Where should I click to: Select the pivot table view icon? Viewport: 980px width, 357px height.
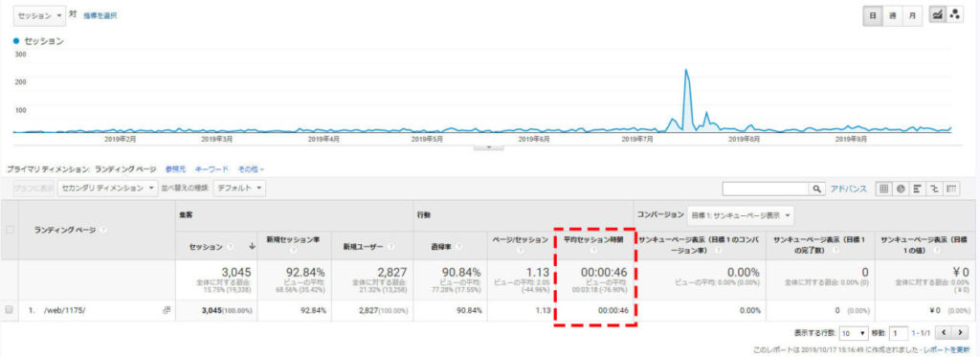pos(952,189)
